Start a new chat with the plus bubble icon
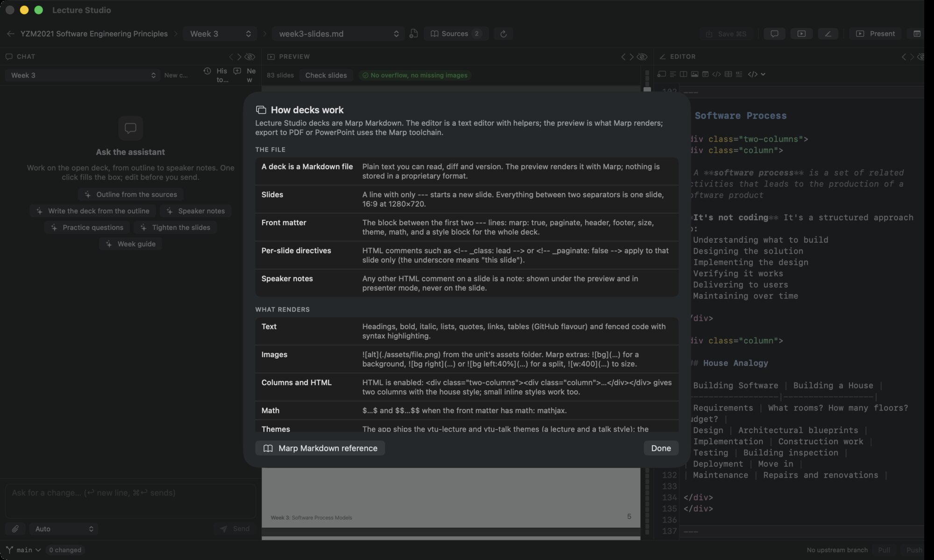This screenshot has width=934, height=560. coord(237,71)
